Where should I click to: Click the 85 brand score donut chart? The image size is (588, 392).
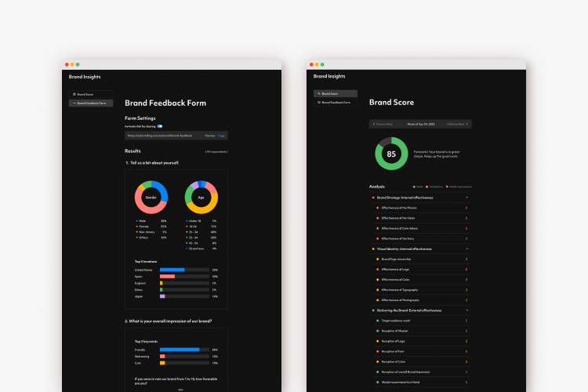391,154
